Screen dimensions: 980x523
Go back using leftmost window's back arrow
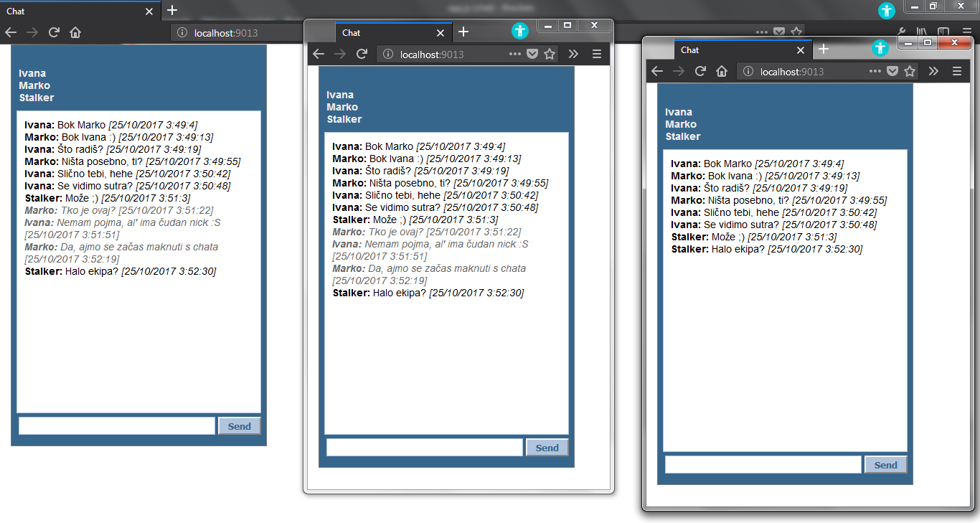[10, 32]
